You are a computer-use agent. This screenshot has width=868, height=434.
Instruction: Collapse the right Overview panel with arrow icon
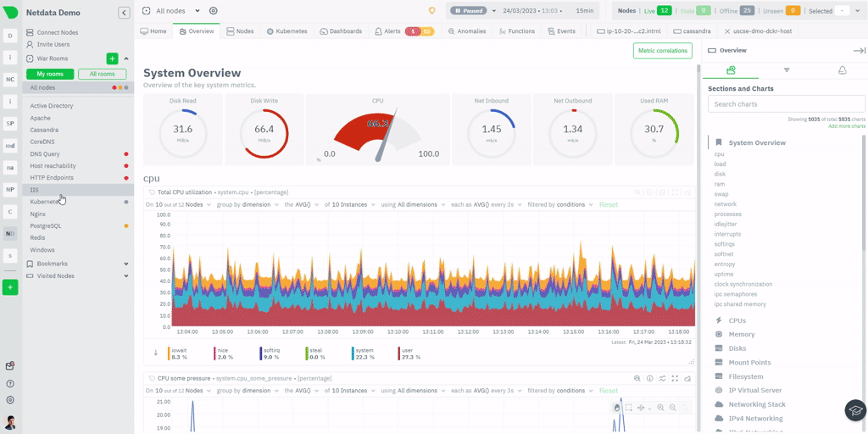point(859,51)
